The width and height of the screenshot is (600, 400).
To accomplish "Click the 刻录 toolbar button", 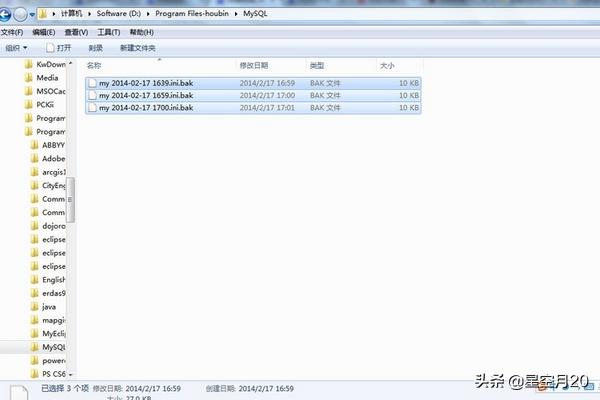I will 95,48.
